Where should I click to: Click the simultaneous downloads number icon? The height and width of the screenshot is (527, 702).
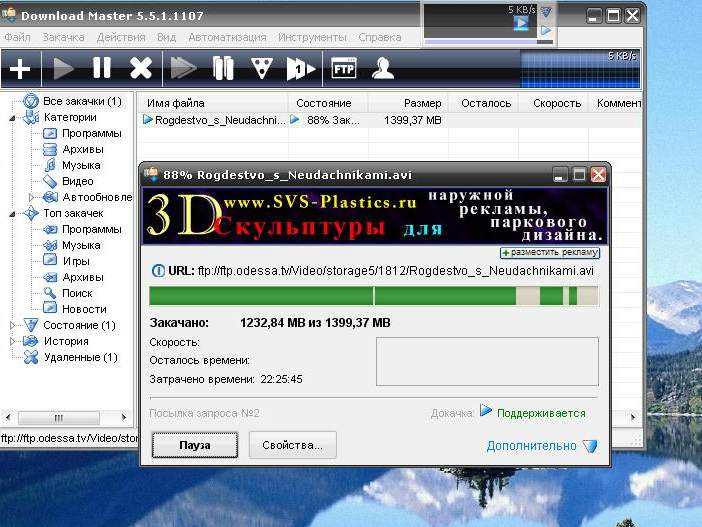click(301, 69)
